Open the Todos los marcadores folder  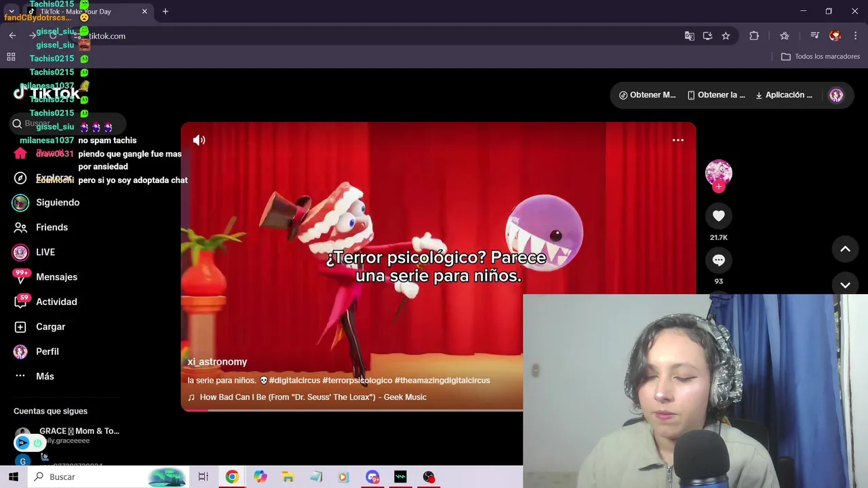pyautogui.click(x=821, y=56)
